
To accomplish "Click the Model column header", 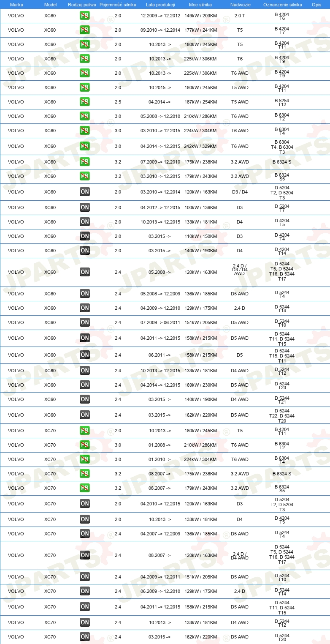I will click(50, 4).
